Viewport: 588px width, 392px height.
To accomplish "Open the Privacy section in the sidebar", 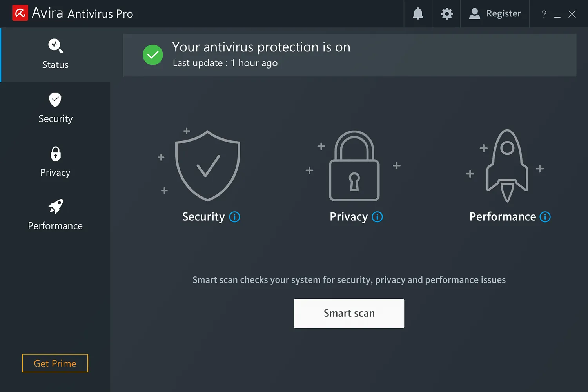I will coord(55,162).
